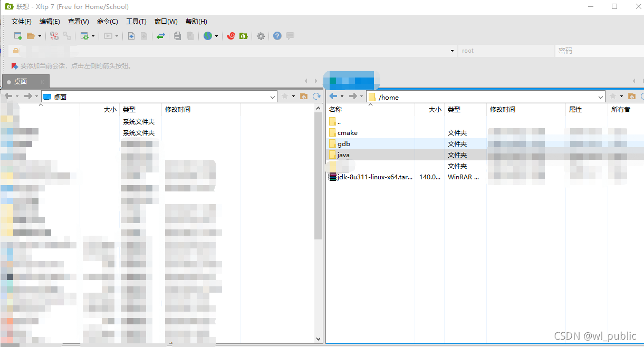The width and height of the screenshot is (644, 347).
Task: Click remote pane Forward arrow
Action: tap(353, 96)
